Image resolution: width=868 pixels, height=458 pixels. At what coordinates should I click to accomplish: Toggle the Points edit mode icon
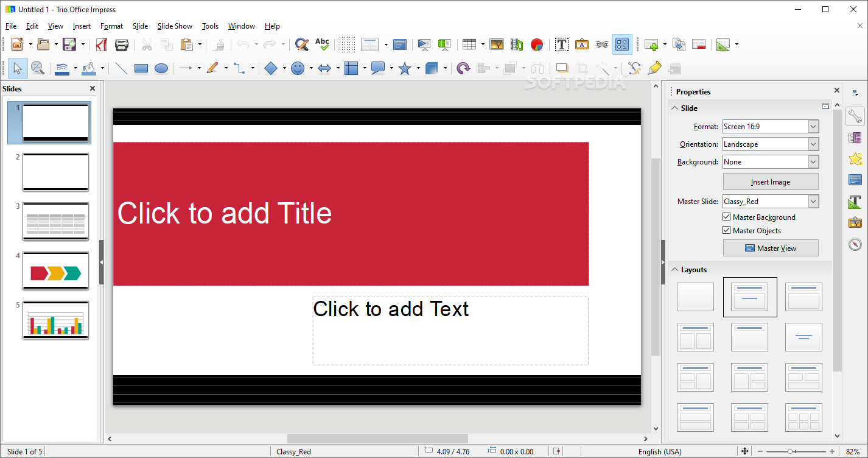[634, 68]
